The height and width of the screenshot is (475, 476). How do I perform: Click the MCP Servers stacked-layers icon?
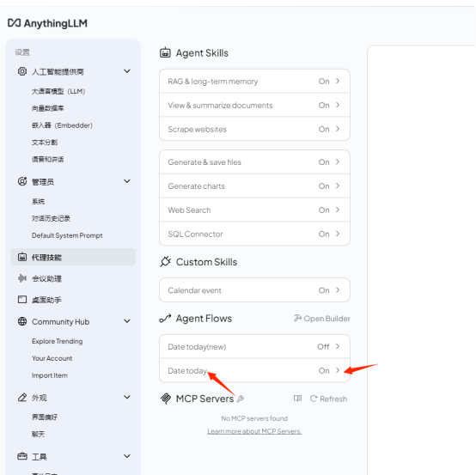[x=166, y=399]
